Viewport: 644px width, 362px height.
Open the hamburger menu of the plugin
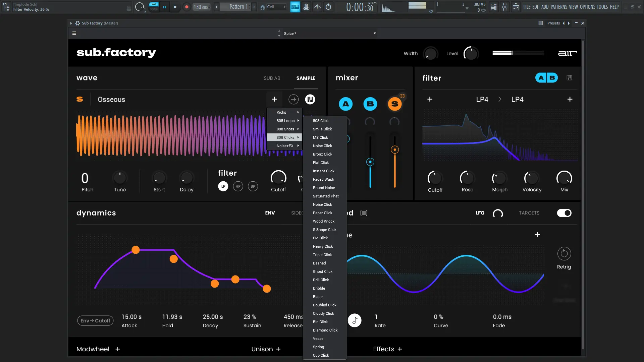pyautogui.click(x=74, y=33)
